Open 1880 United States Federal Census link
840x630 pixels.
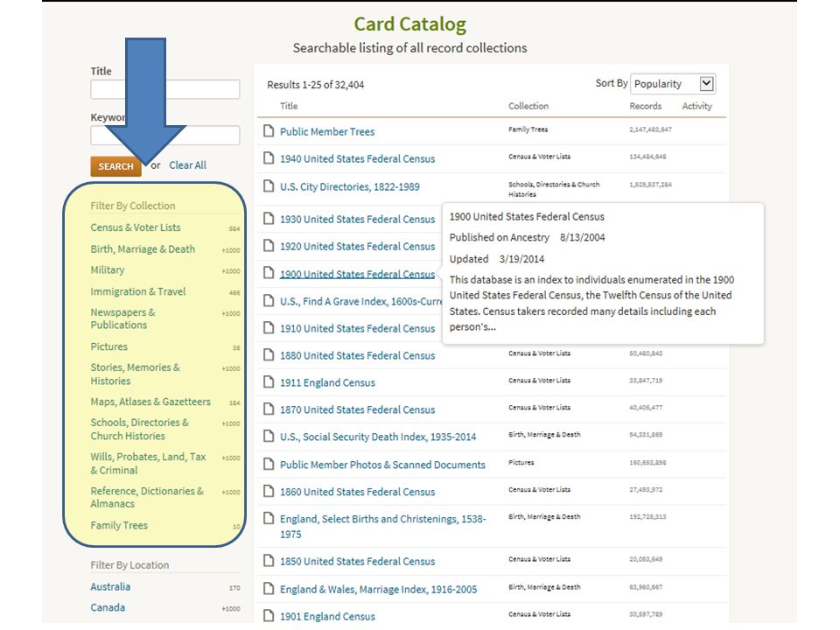pyautogui.click(x=357, y=356)
